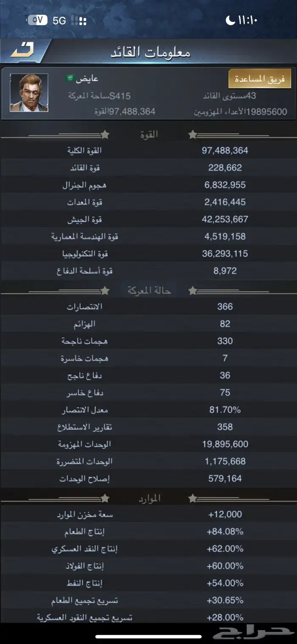This screenshot has width=297, height=644.
Task: Open the فريق المساعدة help team panel
Action: [260, 78]
